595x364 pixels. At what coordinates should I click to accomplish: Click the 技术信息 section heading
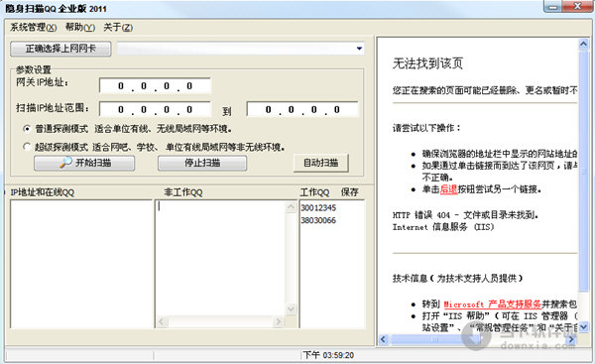coord(457,279)
